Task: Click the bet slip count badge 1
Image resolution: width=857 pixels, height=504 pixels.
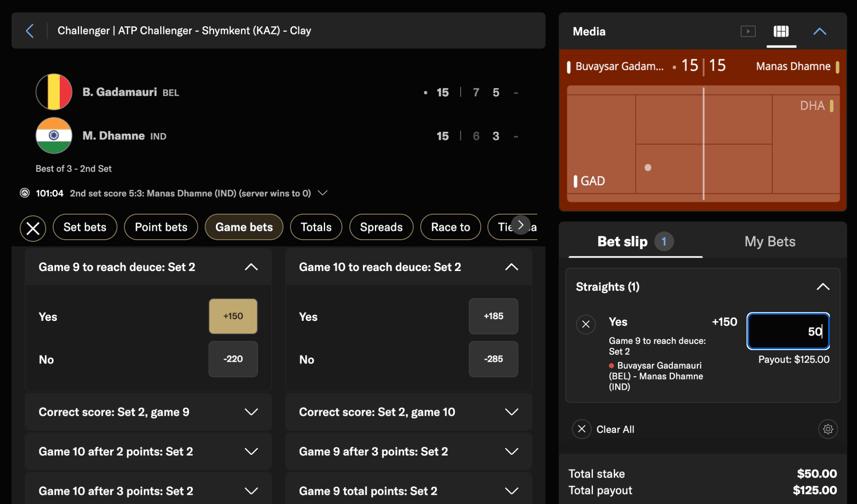Action: pos(664,241)
